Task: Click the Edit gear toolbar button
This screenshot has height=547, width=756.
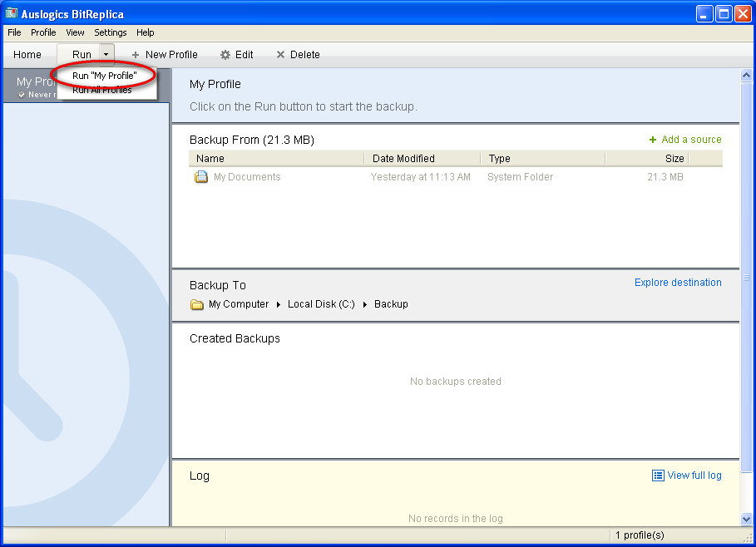Action: 237,55
